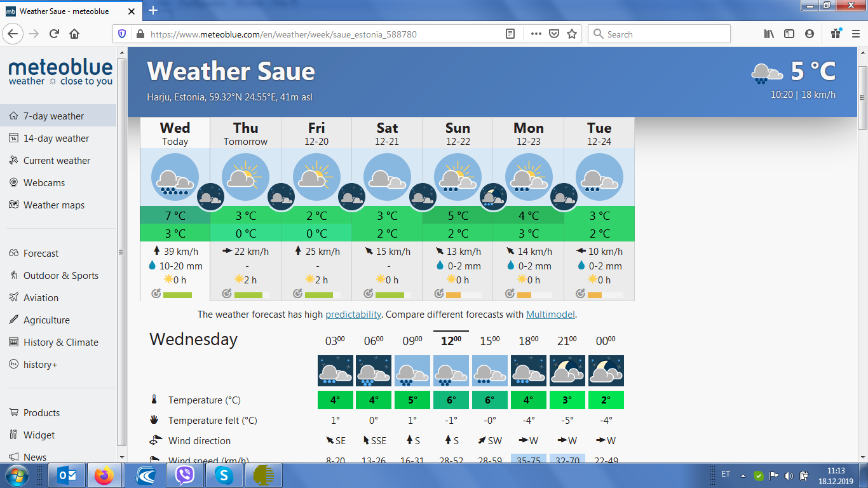The height and width of the screenshot is (488, 868).
Task: Click the predictability link
Action: (353, 315)
